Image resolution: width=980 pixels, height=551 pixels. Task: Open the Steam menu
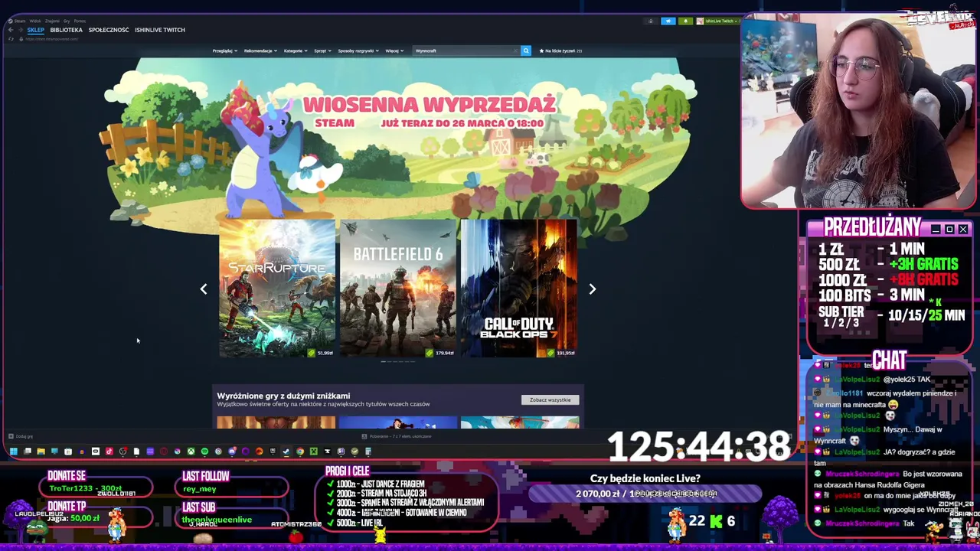(x=20, y=21)
